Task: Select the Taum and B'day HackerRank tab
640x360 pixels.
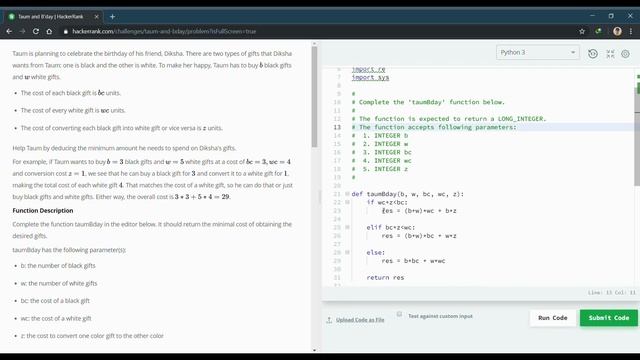Action: click(51, 17)
